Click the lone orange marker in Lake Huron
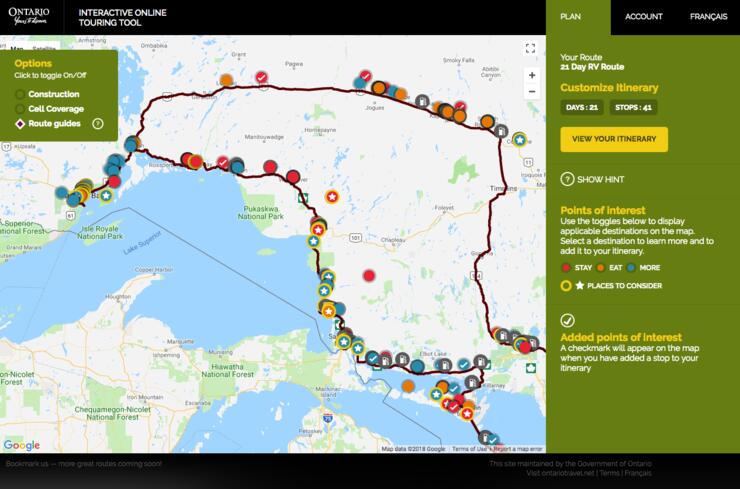The width and height of the screenshot is (740, 489). (408, 385)
